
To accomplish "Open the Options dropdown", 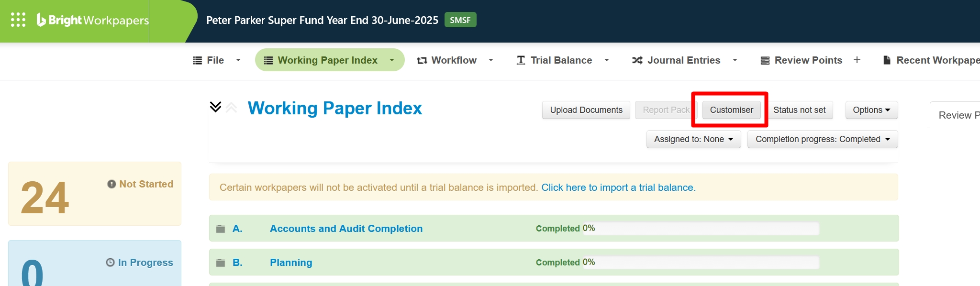I will click(871, 110).
